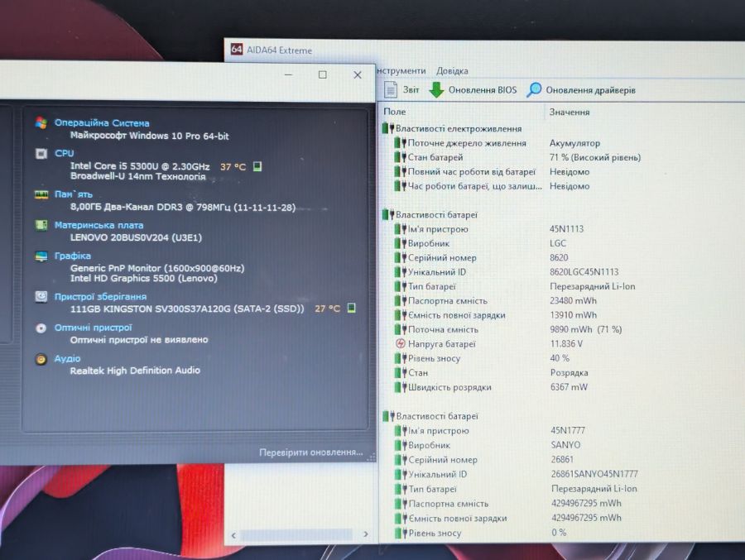
Task: Click the Звіт toolbar label
Action: click(411, 90)
